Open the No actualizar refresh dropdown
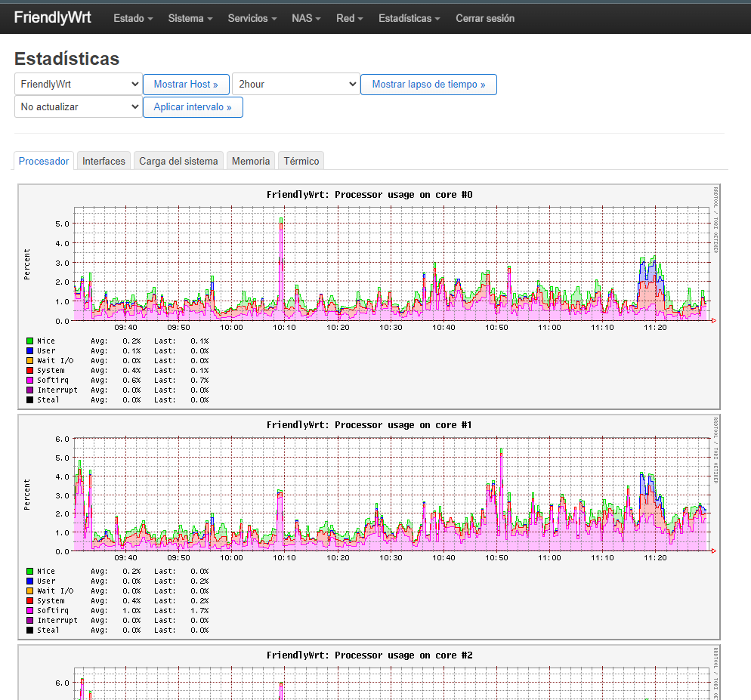Viewport: 751px width, 700px height. coord(78,107)
